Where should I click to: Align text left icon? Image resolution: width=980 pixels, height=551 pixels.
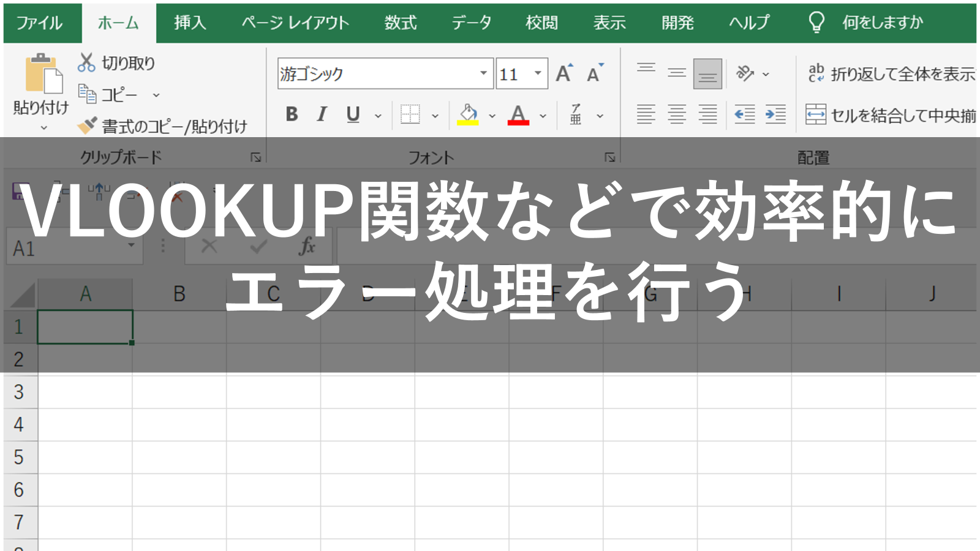[x=646, y=114]
